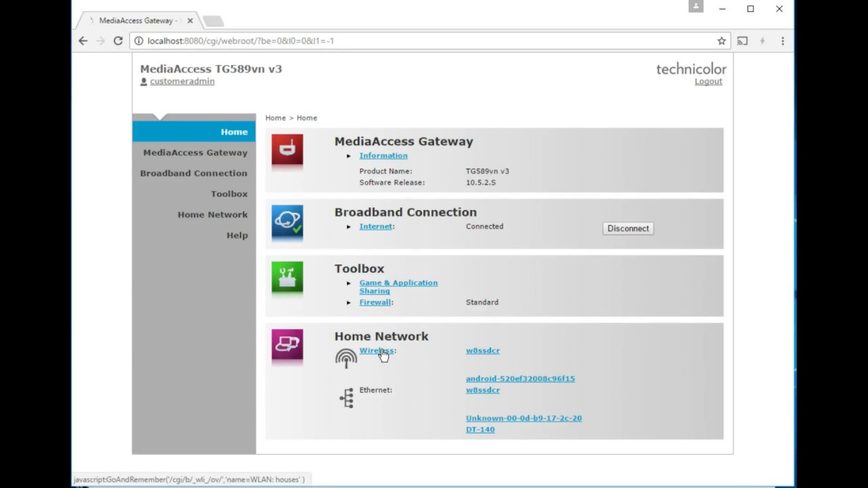Open the Unknown-00-0d-b9-17-2c-20 device link
This screenshot has height=488, width=868.
click(x=524, y=418)
